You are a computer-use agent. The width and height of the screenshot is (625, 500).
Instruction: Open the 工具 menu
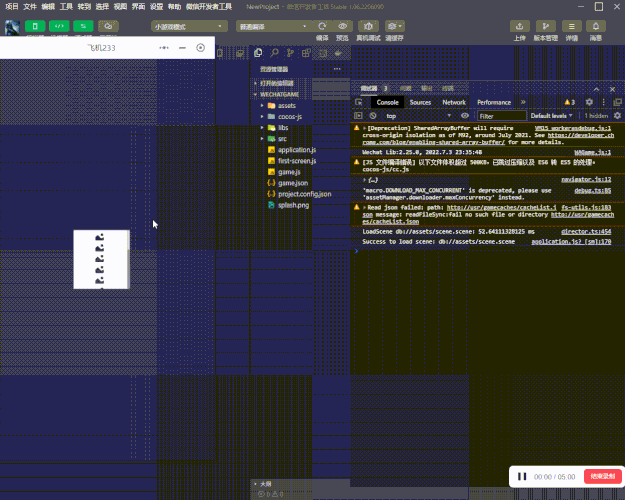[x=66, y=6]
